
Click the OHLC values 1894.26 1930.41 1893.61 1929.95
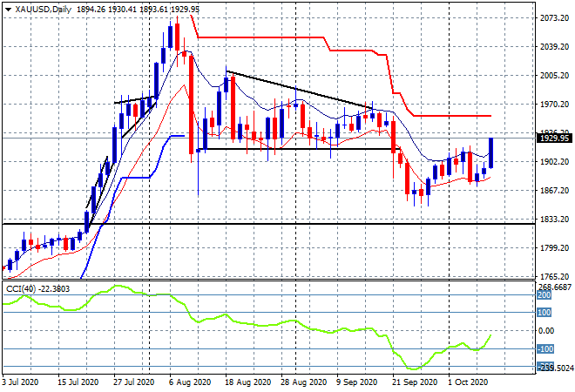(x=138, y=10)
